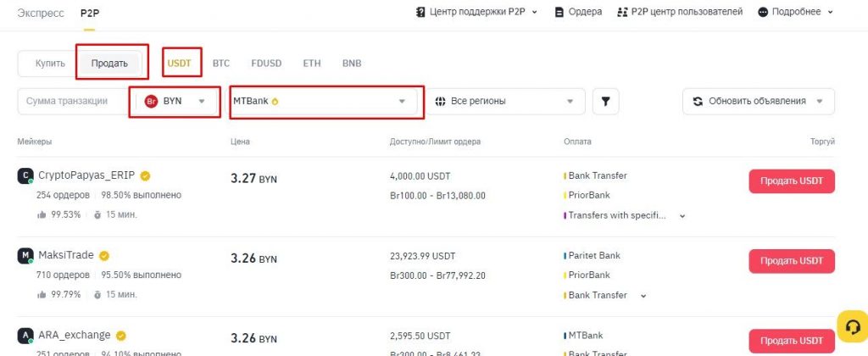This screenshot has height=356, width=868.
Task: Click the flame icon beside MTBank
Action: coord(275,102)
